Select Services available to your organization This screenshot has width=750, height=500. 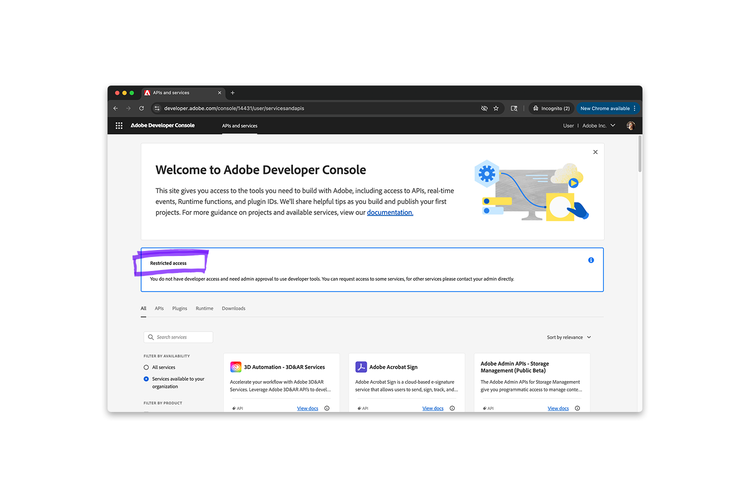pyautogui.click(x=146, y=379)
